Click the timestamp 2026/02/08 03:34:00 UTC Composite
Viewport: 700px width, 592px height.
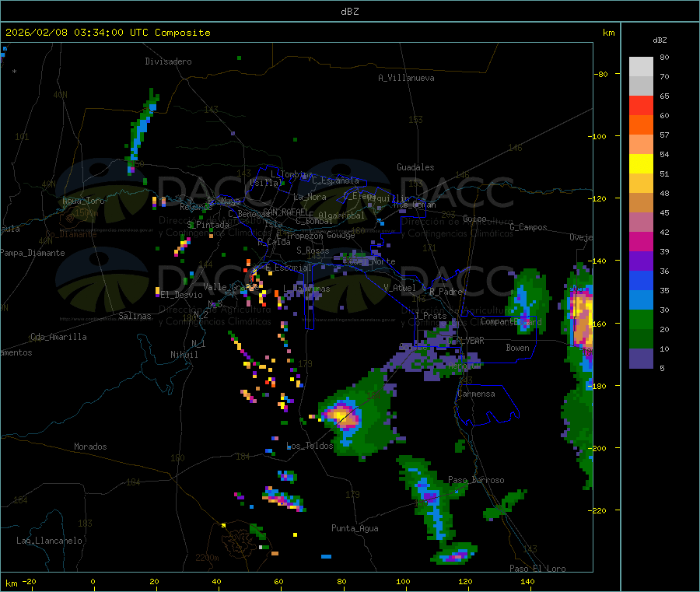coord(107,33)
